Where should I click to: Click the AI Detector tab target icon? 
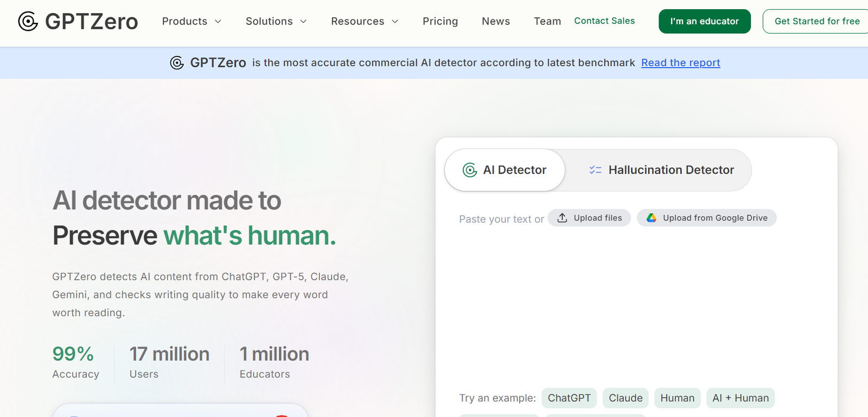point(470,170)
